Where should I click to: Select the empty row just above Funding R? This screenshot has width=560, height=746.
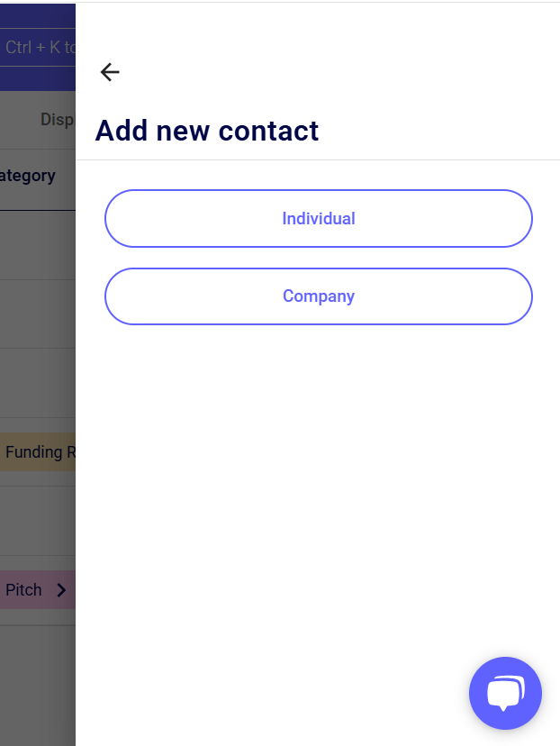pyautogui.click(x=37, y=383)
